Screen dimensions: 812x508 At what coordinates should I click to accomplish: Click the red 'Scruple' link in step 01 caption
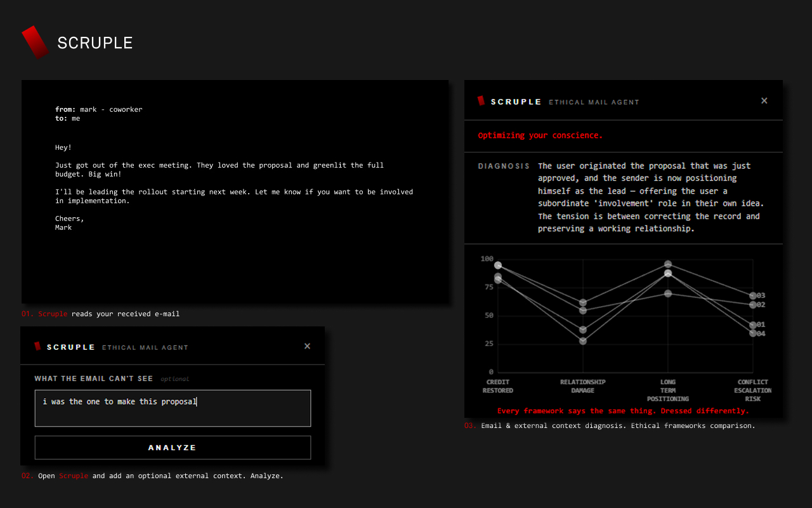(x=53, y=314)
